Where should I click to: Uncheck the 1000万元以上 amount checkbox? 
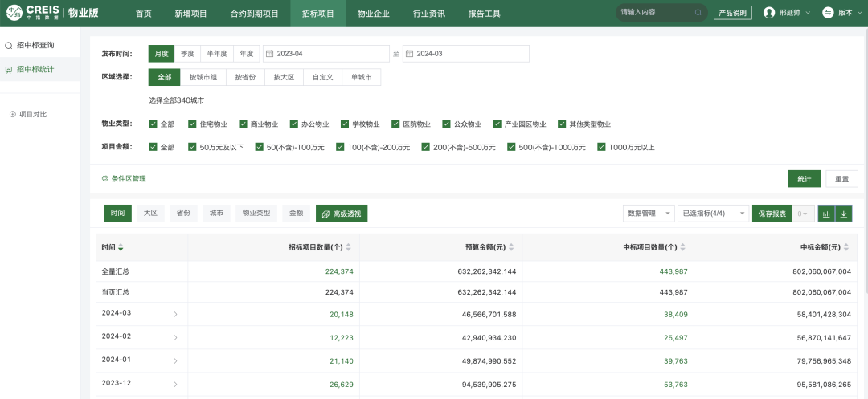coord(602,148)
